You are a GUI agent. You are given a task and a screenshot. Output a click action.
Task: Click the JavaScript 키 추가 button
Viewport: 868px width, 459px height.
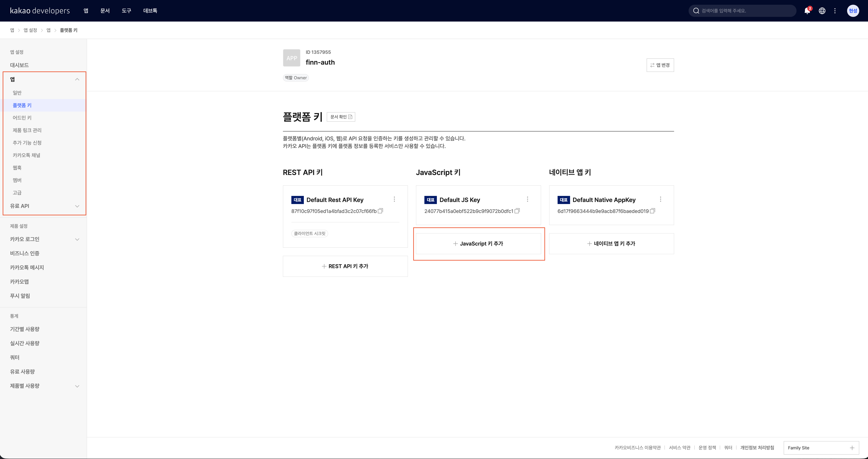tap(478, 244)
